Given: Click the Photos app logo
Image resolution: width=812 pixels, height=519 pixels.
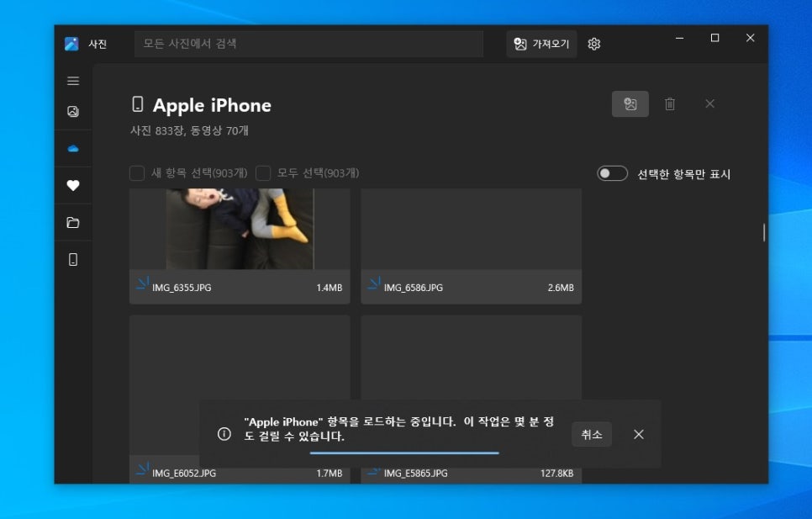Looking at the screenshot, I should pos(71,44).
